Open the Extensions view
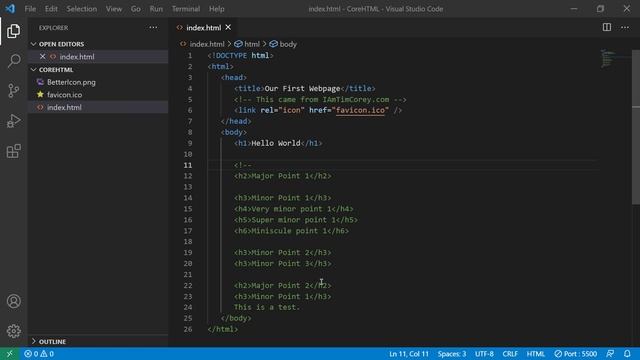This screenshot has height=360, width=640. click(x=13, y=151)
